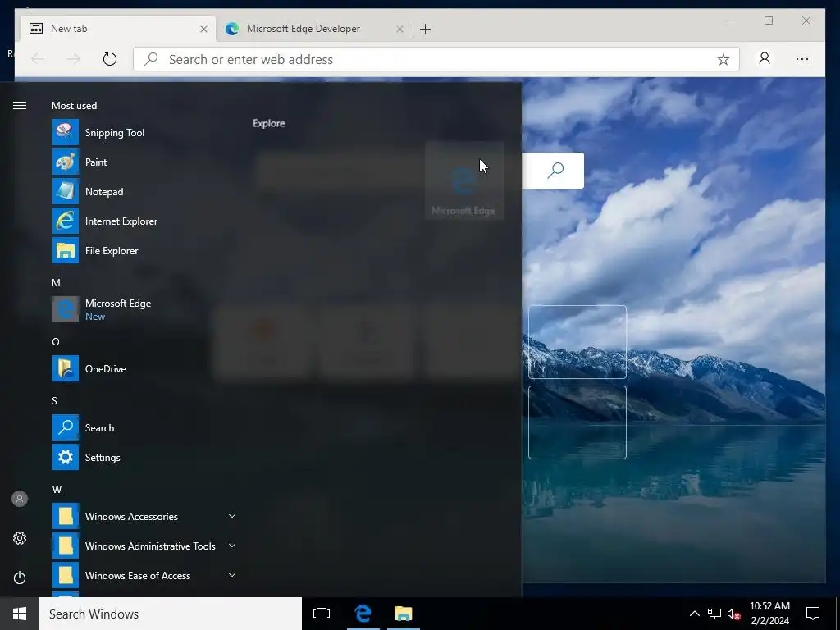The width and height of the screenshot is (840, 630).
Task: Click the letter S section header
Action: coord(55,400)
